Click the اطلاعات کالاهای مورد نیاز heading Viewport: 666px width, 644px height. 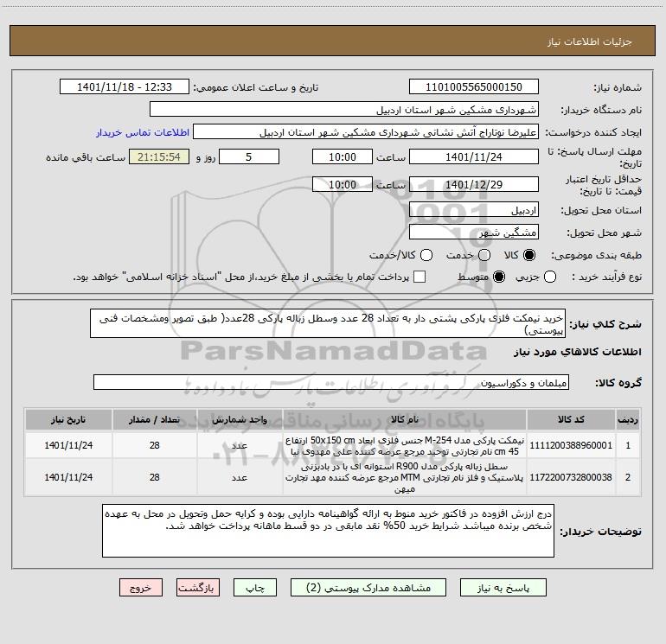point(577,352)
